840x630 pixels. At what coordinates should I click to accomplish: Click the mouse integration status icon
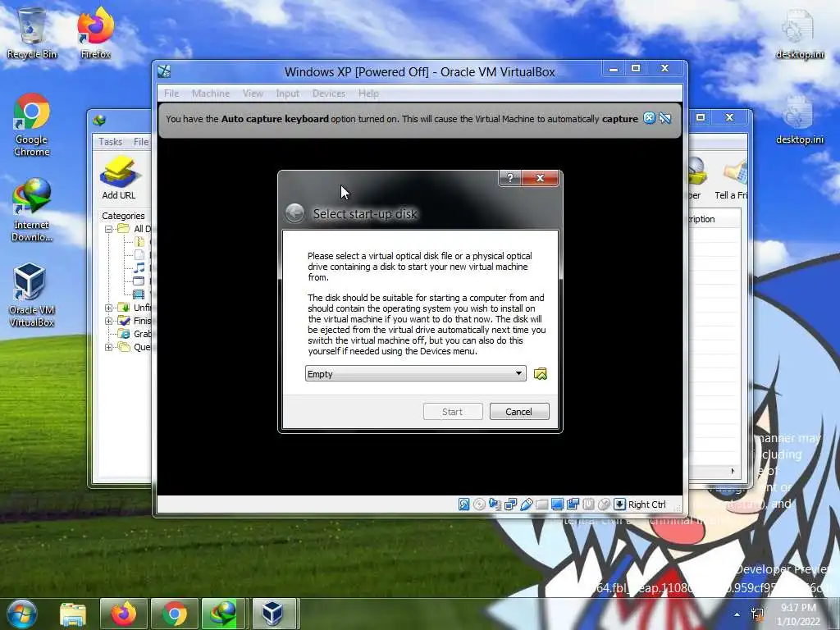[604, 504]
